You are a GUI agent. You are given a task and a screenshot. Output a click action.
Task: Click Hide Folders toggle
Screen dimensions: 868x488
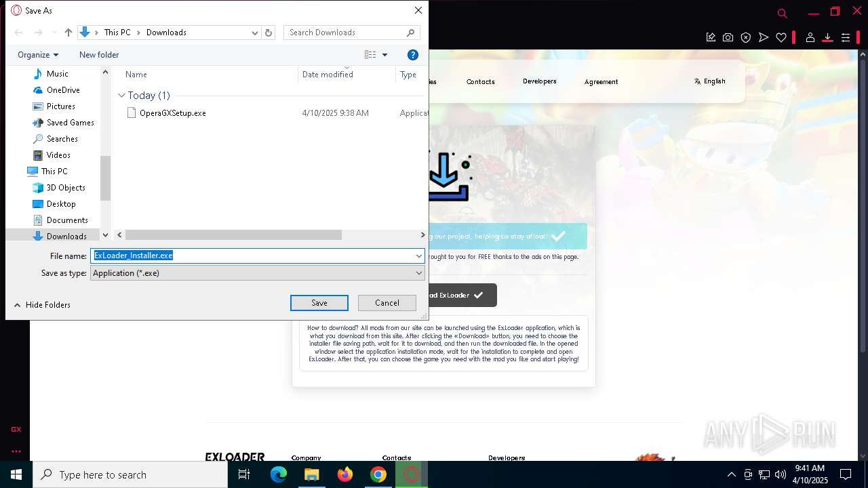42,305
